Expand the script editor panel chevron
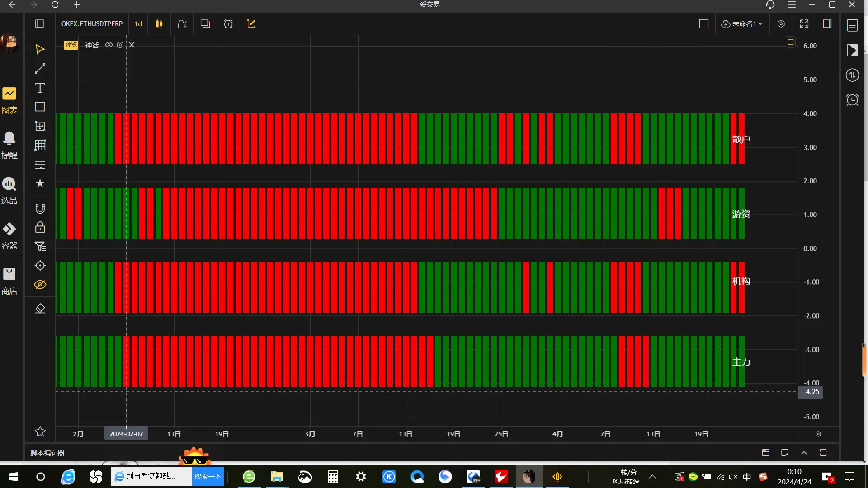 click(804, 453)
